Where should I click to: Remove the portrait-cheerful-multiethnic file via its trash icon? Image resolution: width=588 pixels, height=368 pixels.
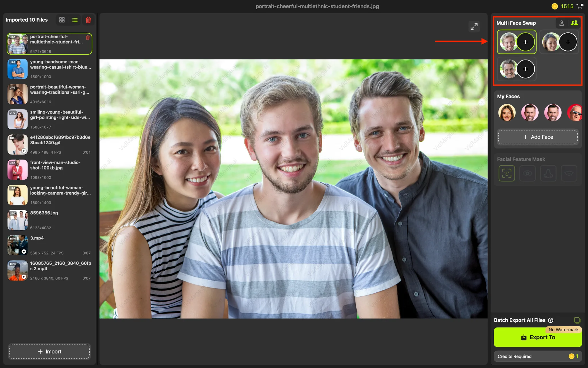click(88, 38)
